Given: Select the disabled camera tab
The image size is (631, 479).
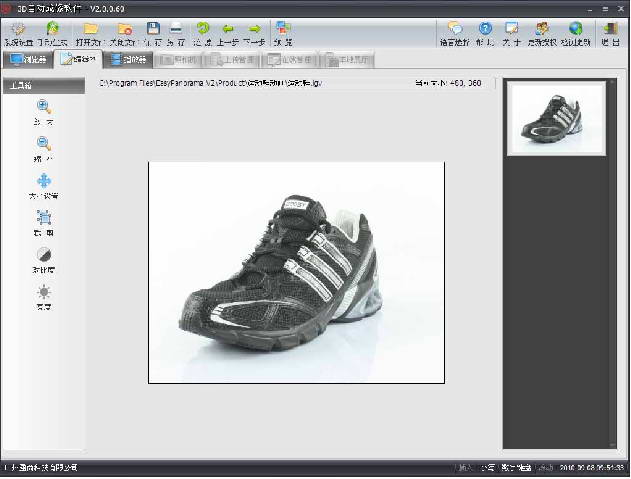Looking at the screenshot, I should (177, 60).
